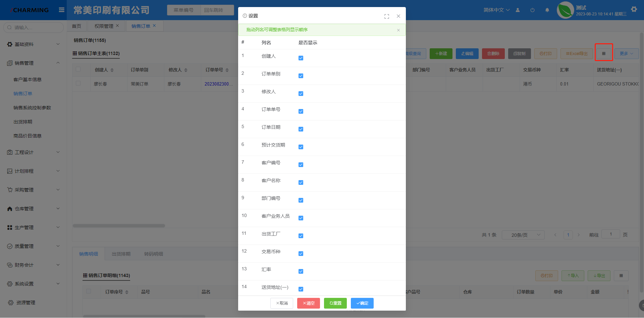
Task: Click the 取消 button in settings dialog
Action: pyautogui.click(x=282, y=303)
